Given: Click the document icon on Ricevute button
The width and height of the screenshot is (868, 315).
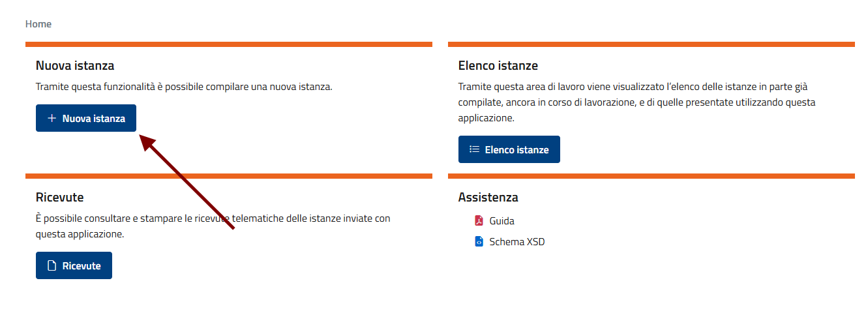Looking at the screenshot, I should pos(52,266).
